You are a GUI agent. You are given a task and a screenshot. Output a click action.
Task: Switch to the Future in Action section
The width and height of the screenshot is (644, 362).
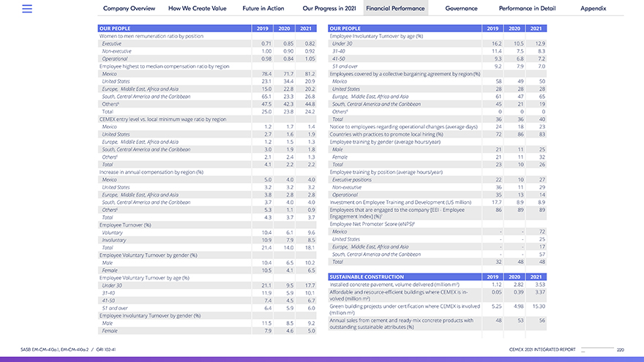coord(264,9)
